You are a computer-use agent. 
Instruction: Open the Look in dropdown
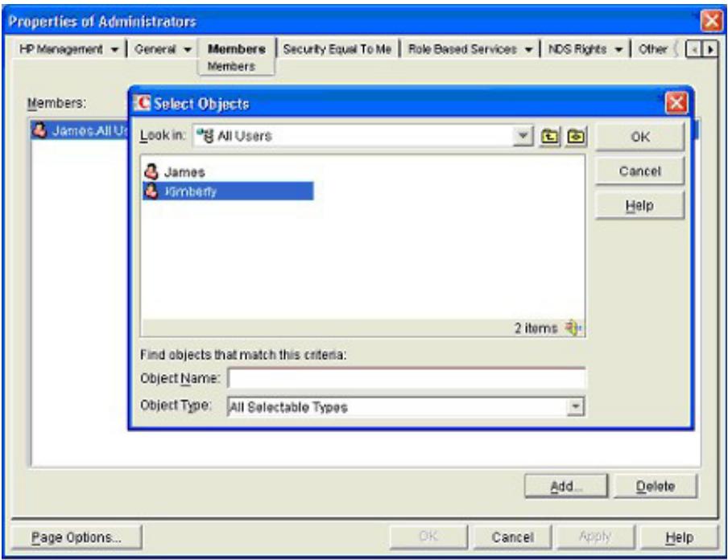pyautogui.click(x=523, y=136)
